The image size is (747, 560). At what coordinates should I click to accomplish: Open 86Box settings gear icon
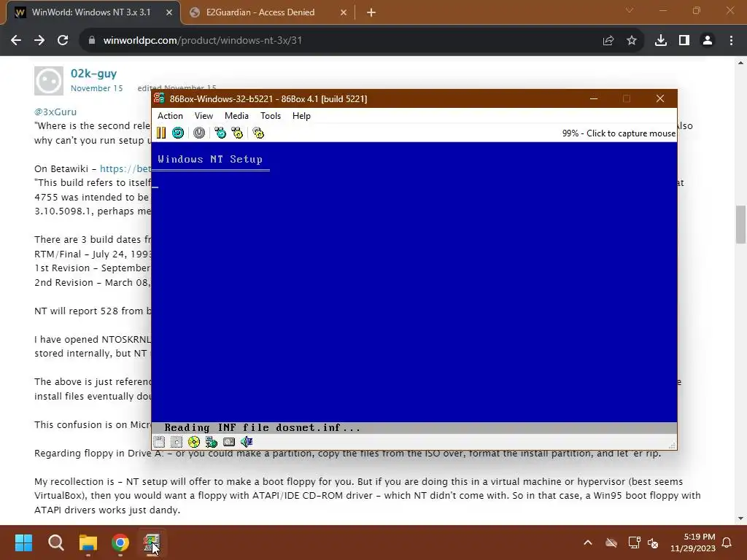coord(258,133)
